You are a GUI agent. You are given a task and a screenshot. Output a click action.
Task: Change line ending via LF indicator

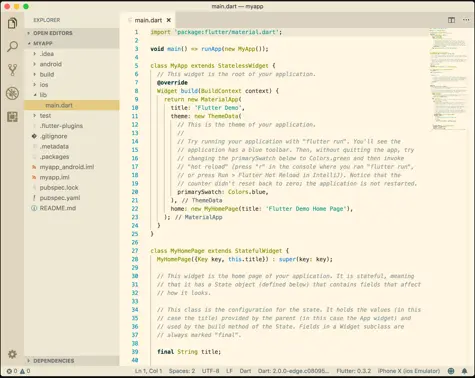[x=229, y=371]
